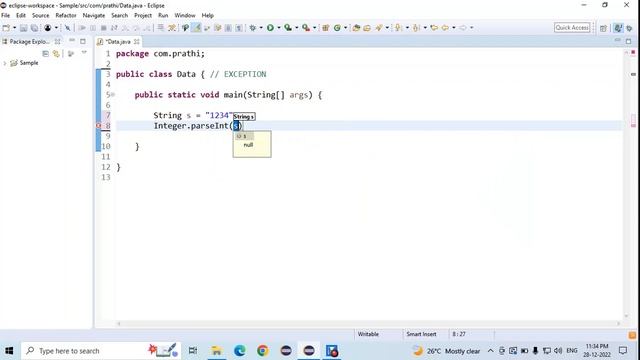Viewport: 640px width, 360px height.
Task: Minimize the Package Explorer panel
Action: 72,41
